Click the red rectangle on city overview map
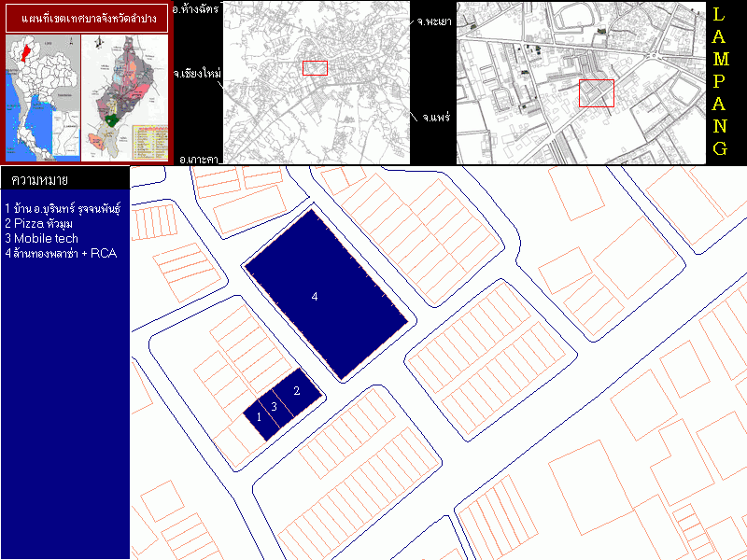 (x=315, y=67)
